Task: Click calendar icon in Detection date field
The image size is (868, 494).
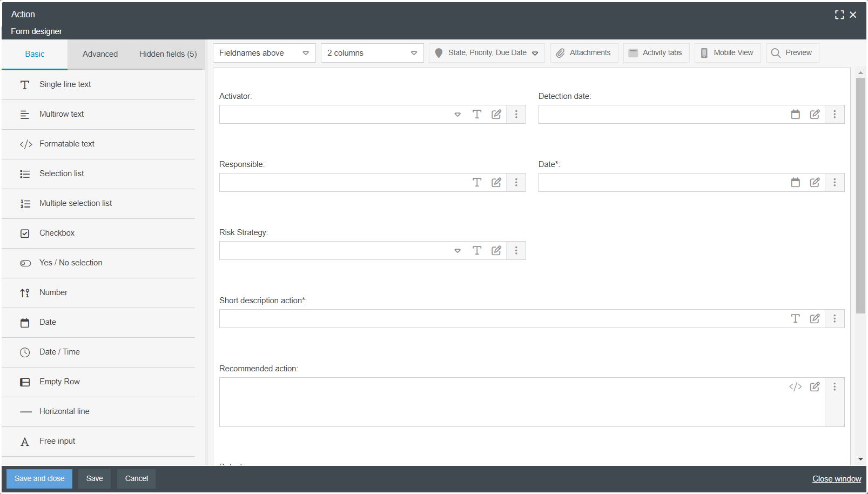Action: click(x=796, y=114)
